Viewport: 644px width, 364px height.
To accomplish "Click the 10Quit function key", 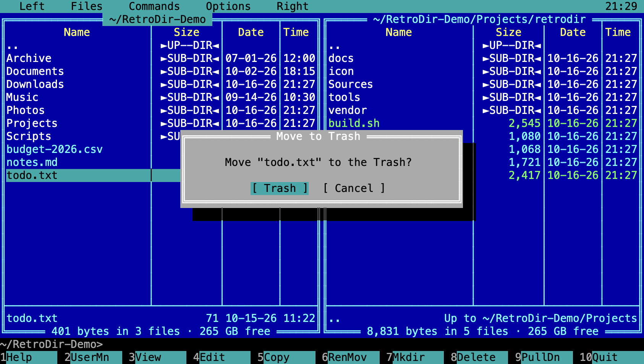I will (611, 357).
